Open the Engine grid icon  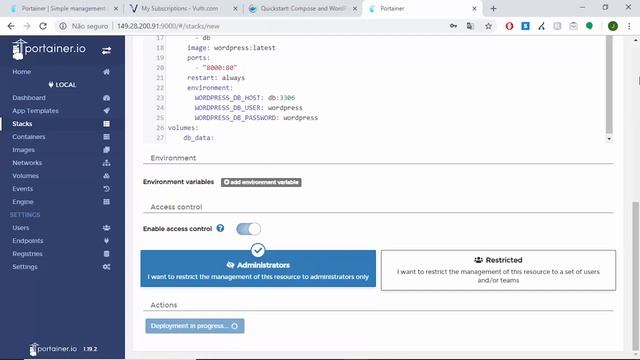tap(106, 202)
